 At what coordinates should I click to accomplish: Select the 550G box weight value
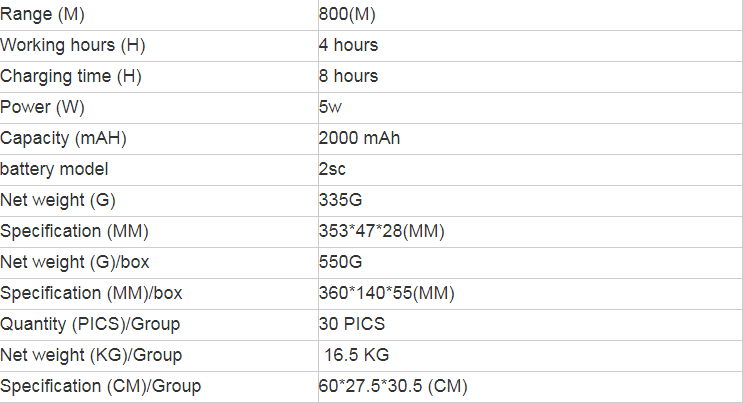click(x=340, y=262)
